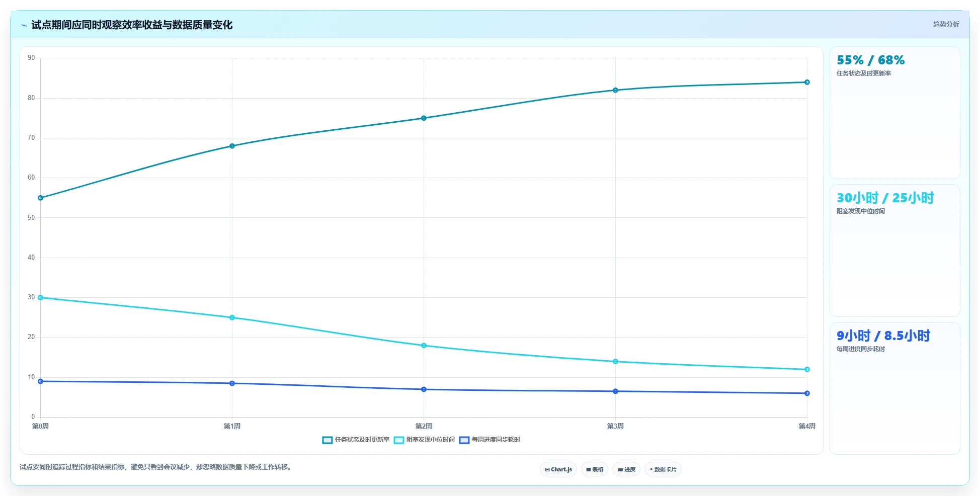Click the 55% / 68% stat value
The width and height of the screenshot is (980, 496).
(x=870, y=60)
